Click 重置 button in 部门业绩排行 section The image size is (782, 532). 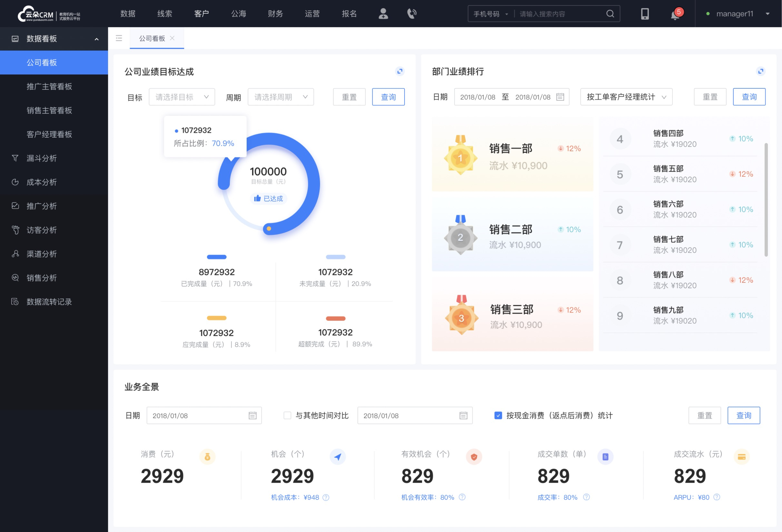coord(709,97)
